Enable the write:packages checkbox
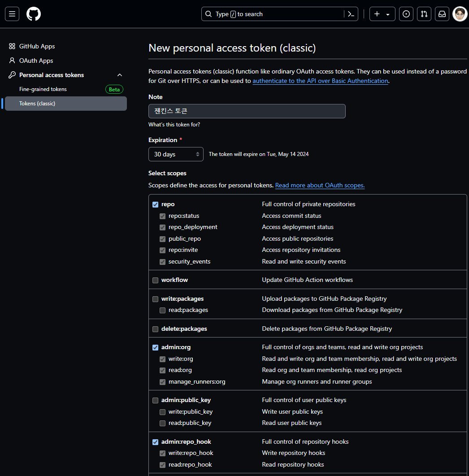This screenshot has height=476, width=469. 156,299
